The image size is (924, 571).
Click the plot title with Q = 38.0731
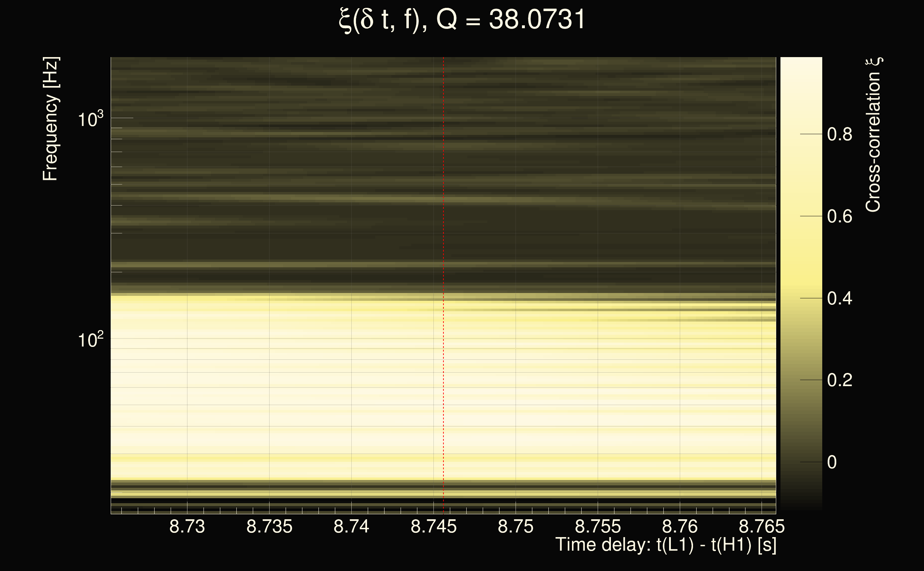click(462, 20)
